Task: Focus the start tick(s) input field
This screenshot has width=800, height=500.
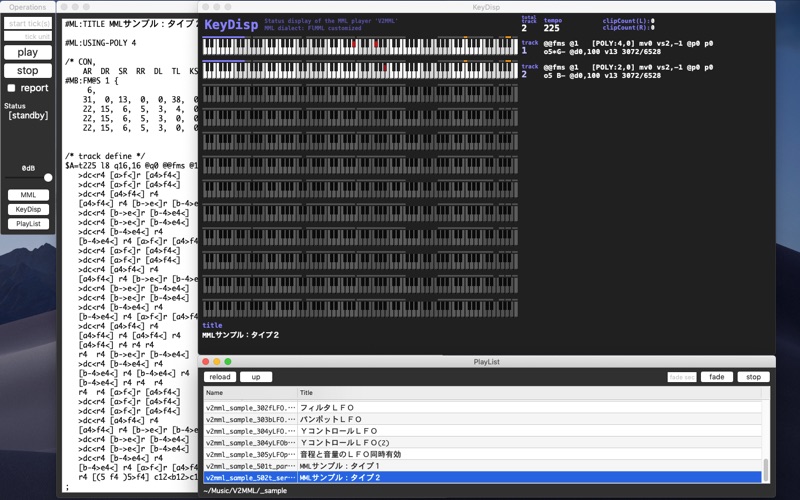Action: [x=28, y=23]
